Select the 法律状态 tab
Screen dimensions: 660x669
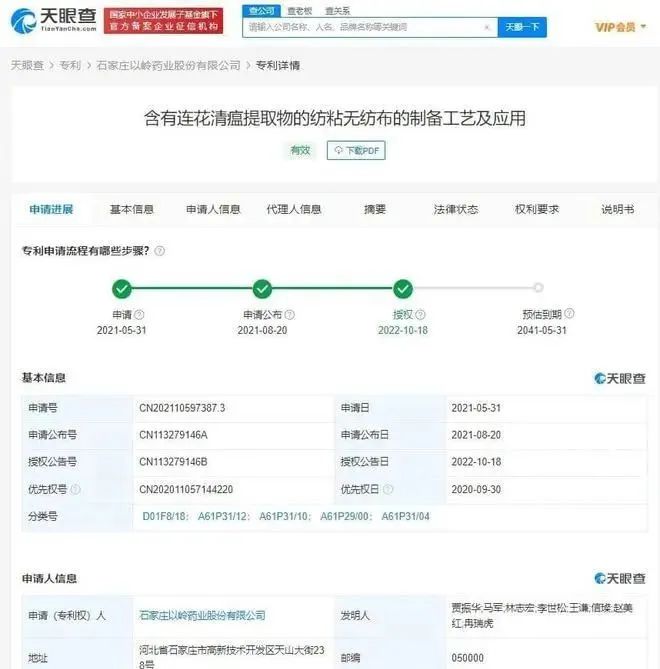coord(456,209)
